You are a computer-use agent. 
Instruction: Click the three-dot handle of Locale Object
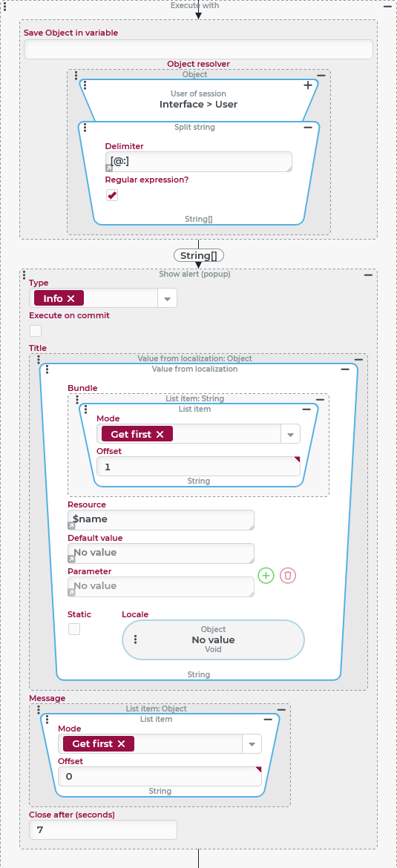tap(136, 640)
